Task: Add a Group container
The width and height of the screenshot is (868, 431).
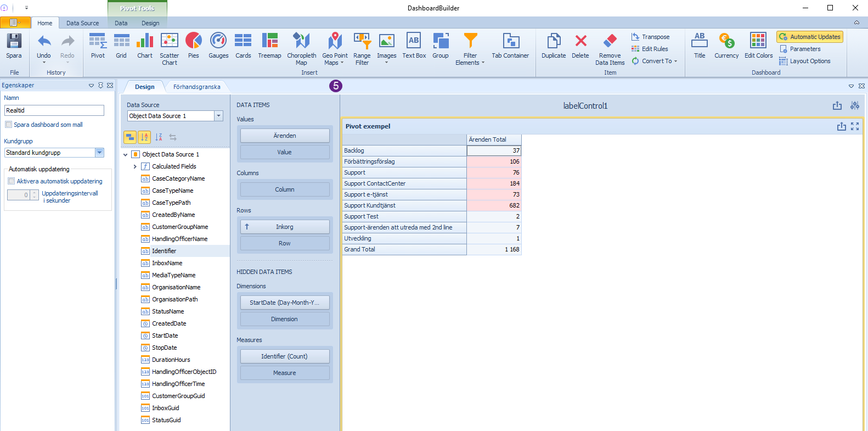Action: (x=441, y=46)
